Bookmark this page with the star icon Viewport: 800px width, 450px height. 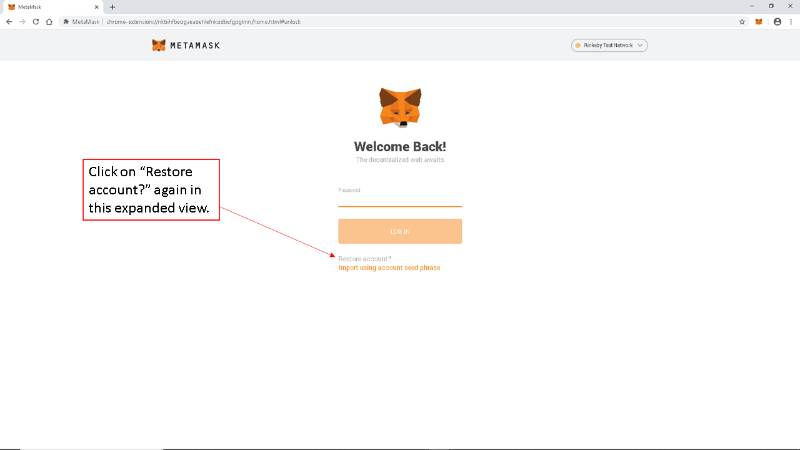(742, 22)
